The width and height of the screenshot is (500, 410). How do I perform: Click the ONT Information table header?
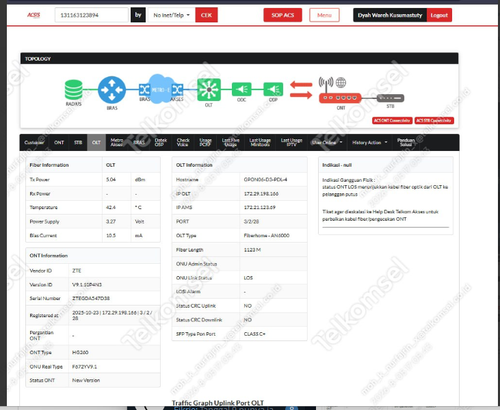[93, 256]
